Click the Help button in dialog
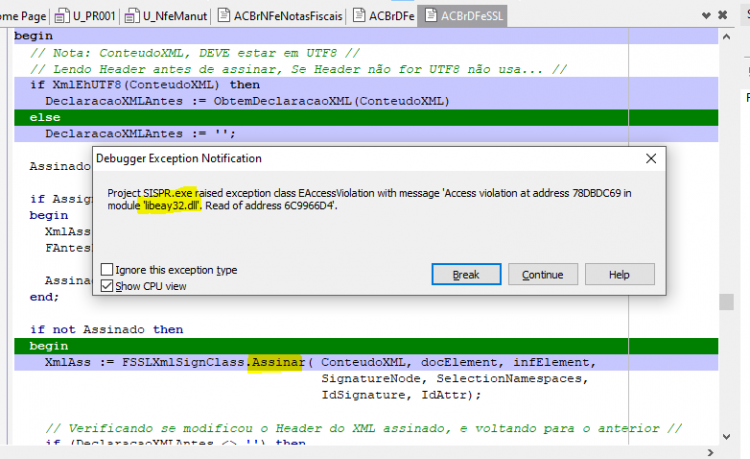Image resolution: width=750 pixels, height=459 pixels. [619, 274]
